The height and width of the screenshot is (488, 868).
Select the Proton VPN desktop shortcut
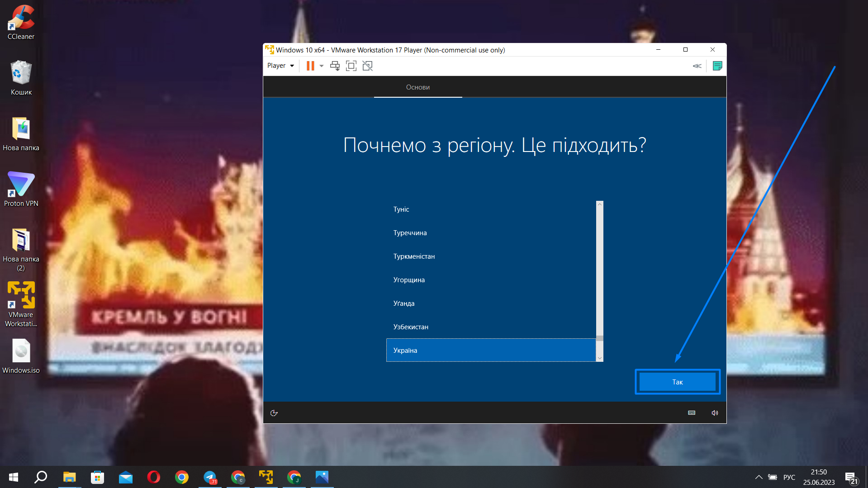(x=21, y=190)
